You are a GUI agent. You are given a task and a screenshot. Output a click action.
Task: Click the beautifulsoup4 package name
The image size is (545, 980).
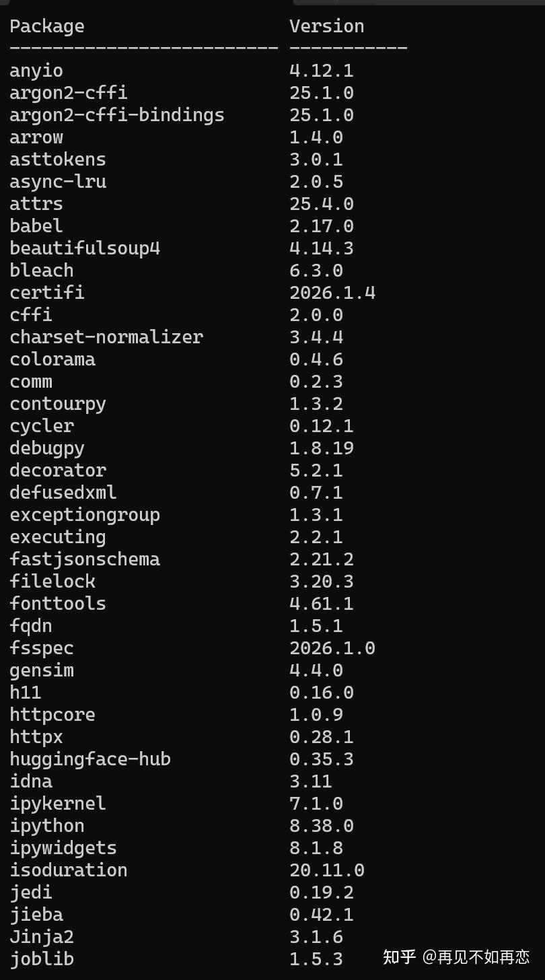pos(85,248)
